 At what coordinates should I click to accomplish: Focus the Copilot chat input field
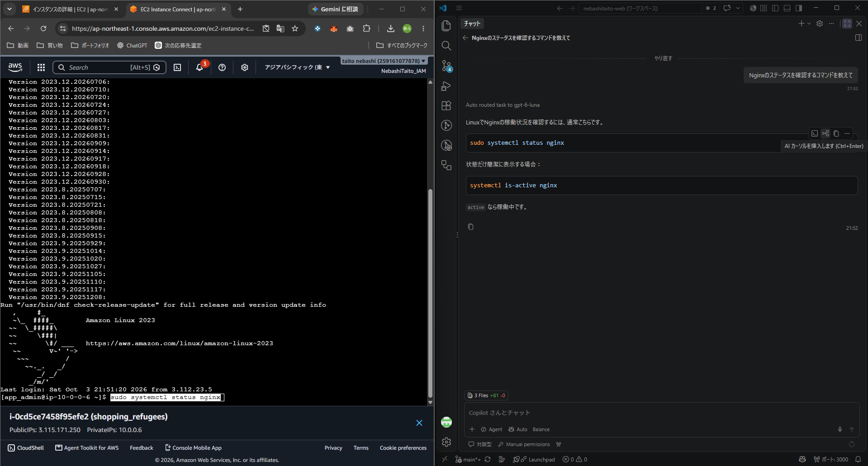[661, 413]
